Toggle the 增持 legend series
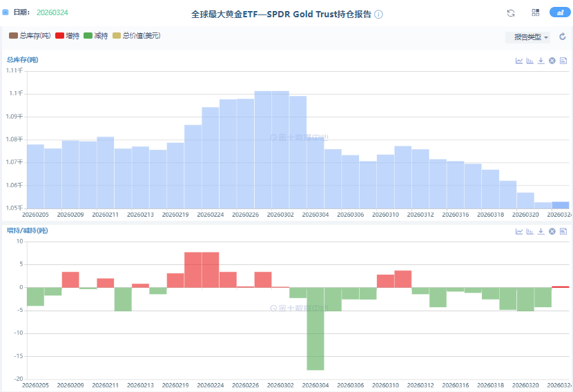 pos(67,35)
